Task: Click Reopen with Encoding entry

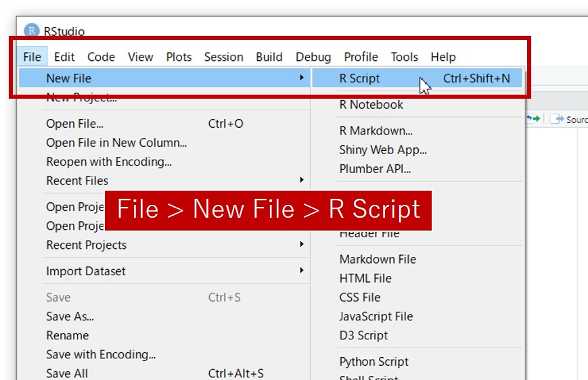Action: tap(109, 162)
